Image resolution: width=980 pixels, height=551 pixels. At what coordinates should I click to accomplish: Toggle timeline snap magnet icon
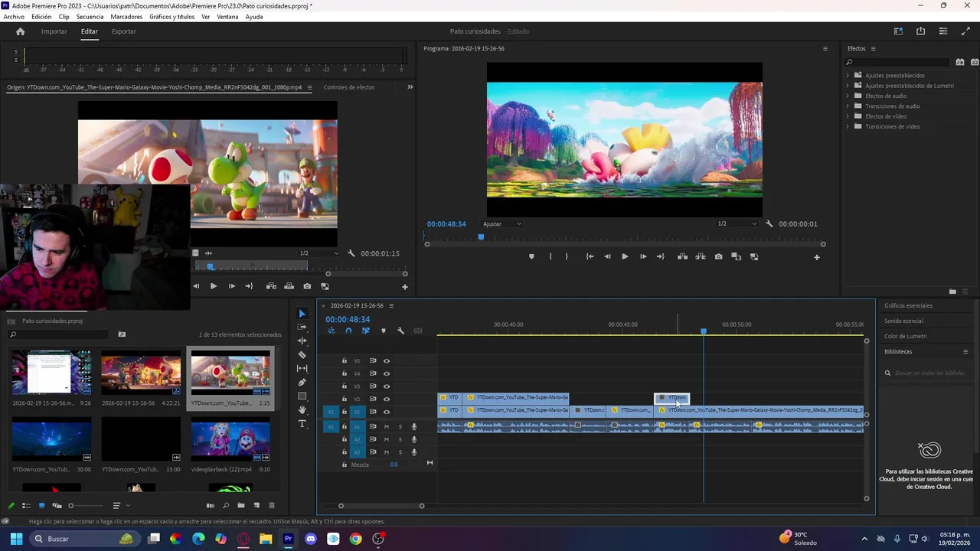tap(348, 331)
